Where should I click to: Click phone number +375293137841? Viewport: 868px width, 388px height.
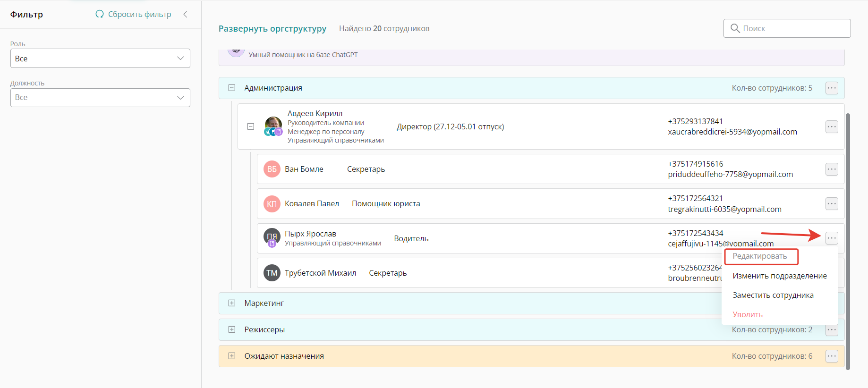pos(695,121)
